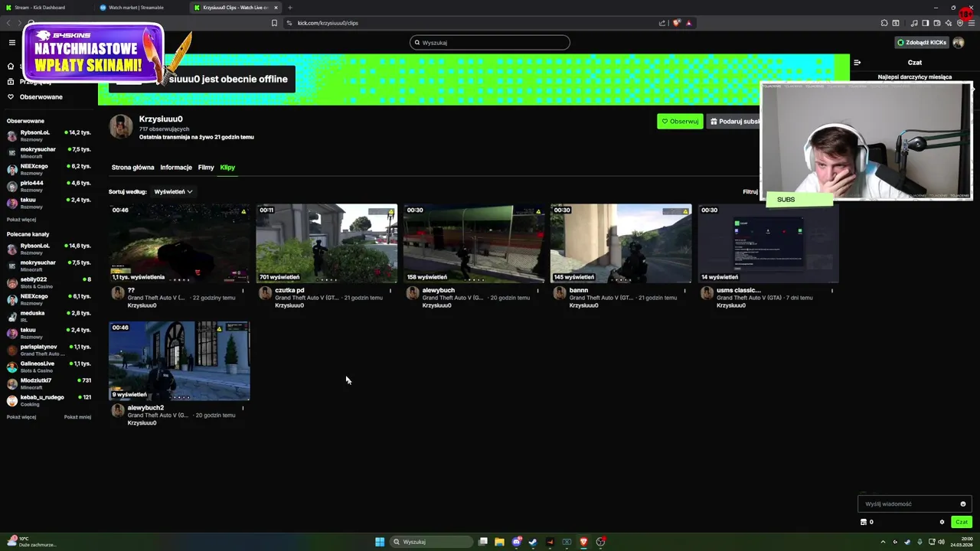
Task: Open a new browser tab
Action: coord(290,8)
